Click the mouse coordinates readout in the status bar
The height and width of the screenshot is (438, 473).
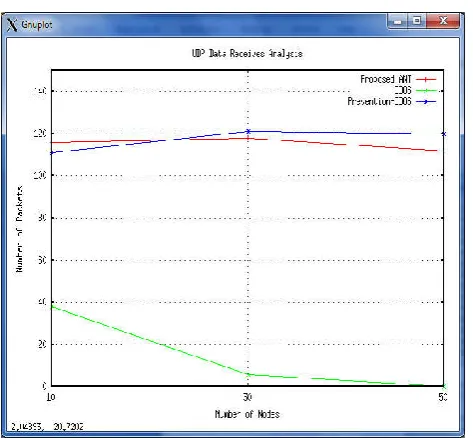(47, 426)
